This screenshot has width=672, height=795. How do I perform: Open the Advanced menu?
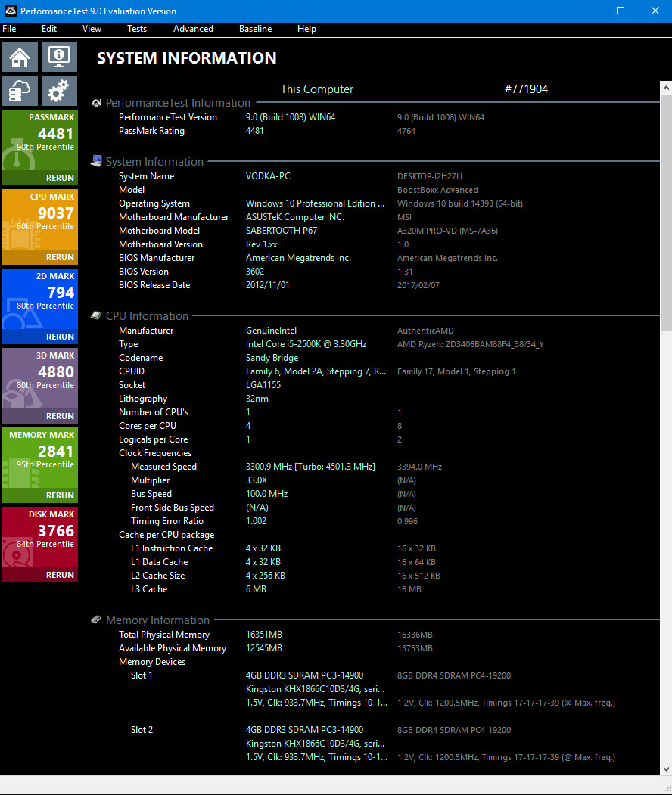click(193, 29)
